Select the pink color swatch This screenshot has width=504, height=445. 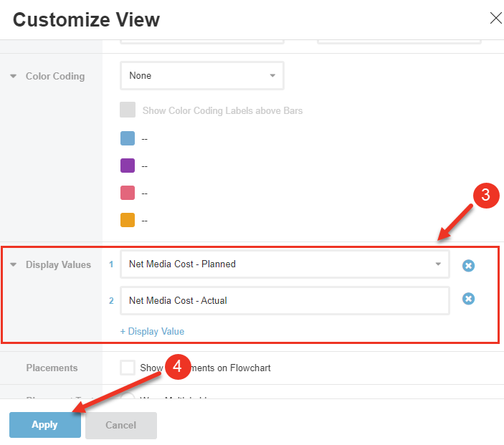[128, 193]
